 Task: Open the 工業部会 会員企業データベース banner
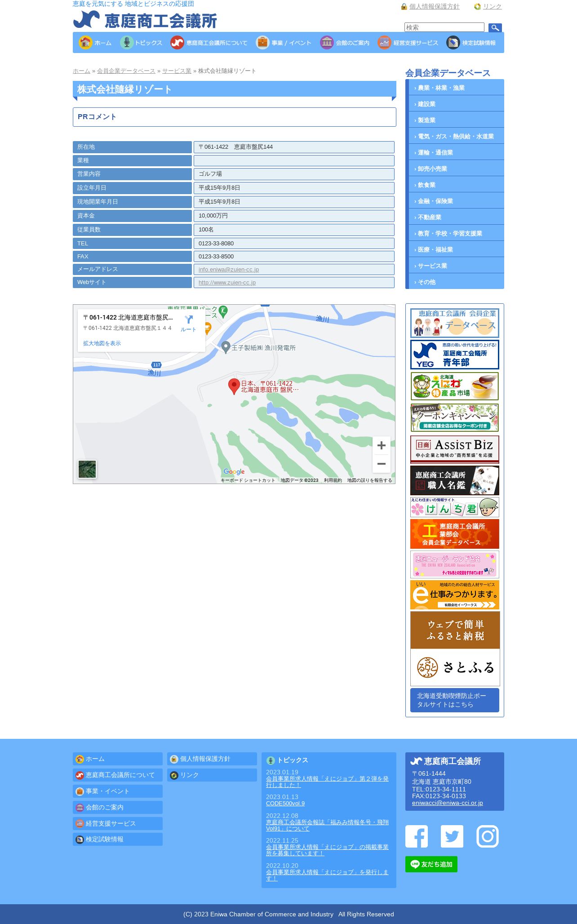(x=455, y=534)
